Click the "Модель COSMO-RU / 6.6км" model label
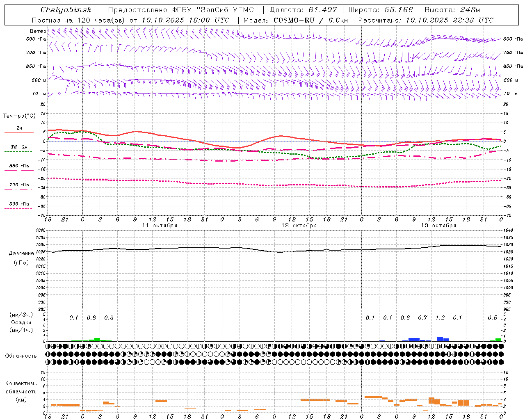The height and width of the screenshot is (420, 525). click(295, 20)
